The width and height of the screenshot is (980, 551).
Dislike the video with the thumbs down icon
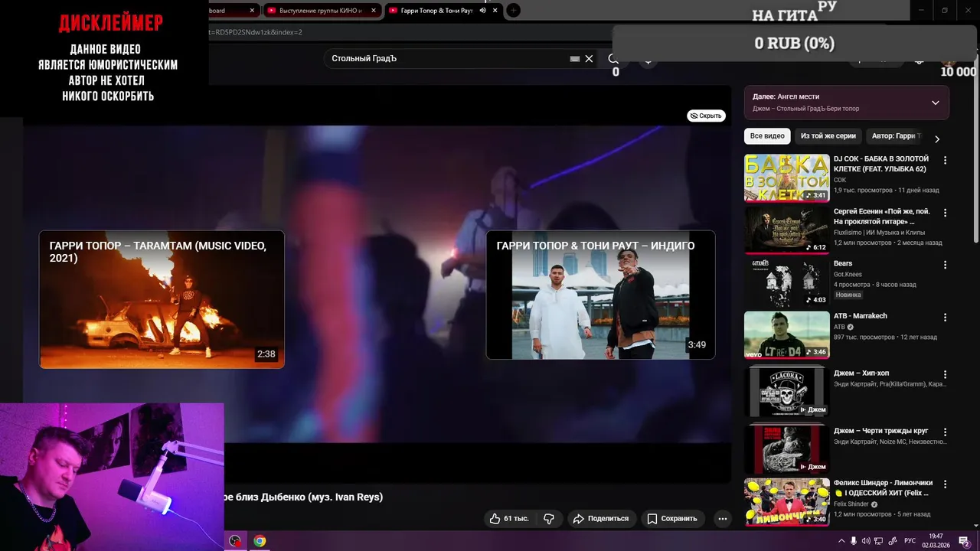pyautogui.click(x=549, y=518)
